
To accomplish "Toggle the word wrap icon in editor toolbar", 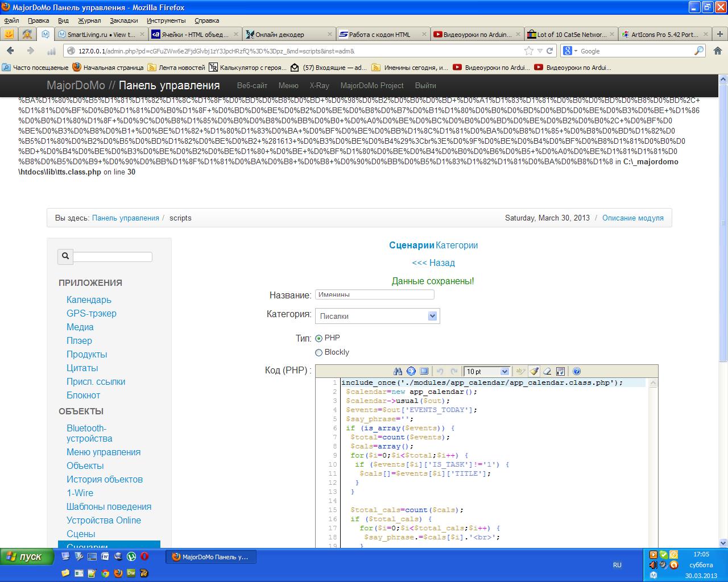I will 560,371.
